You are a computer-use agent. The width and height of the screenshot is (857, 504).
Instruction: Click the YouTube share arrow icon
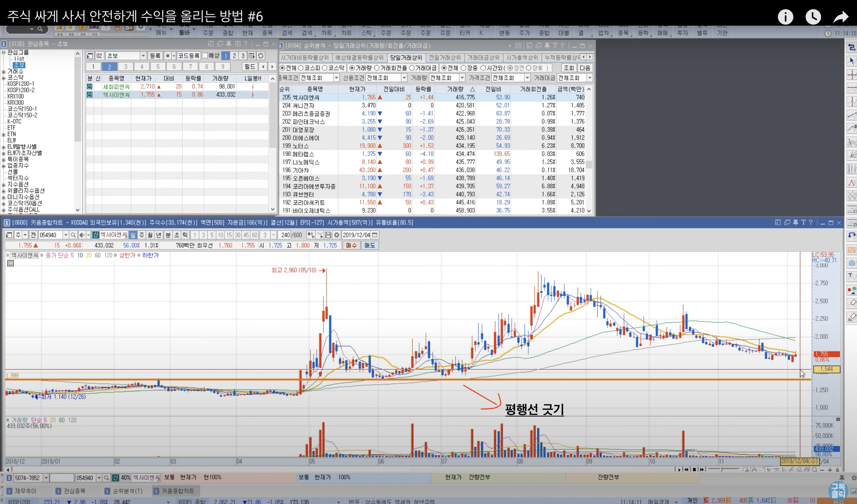point(841,17)
